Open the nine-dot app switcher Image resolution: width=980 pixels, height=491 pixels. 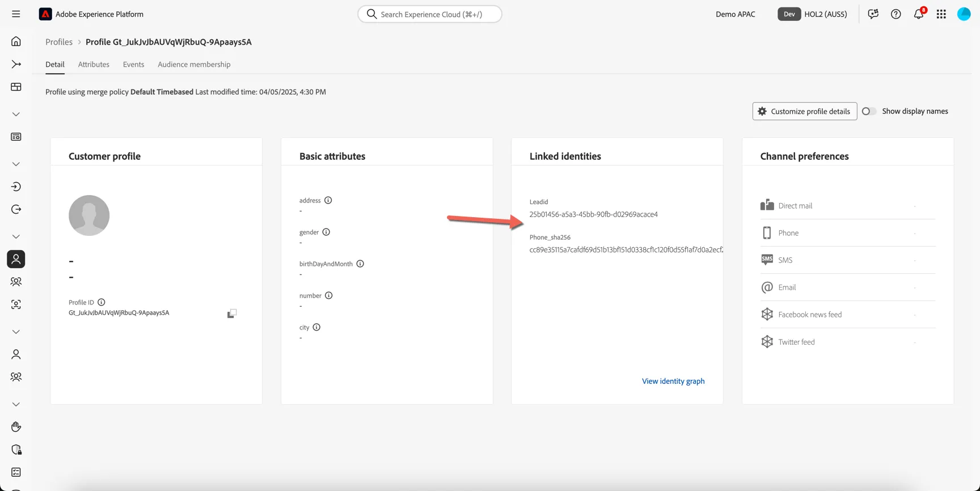tap(941, 14)
